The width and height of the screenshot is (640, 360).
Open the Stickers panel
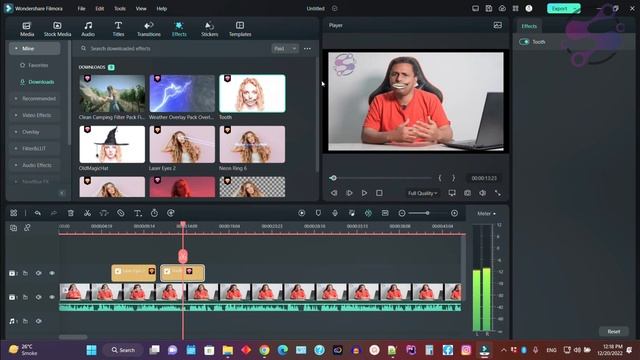[x=209, y=29]
